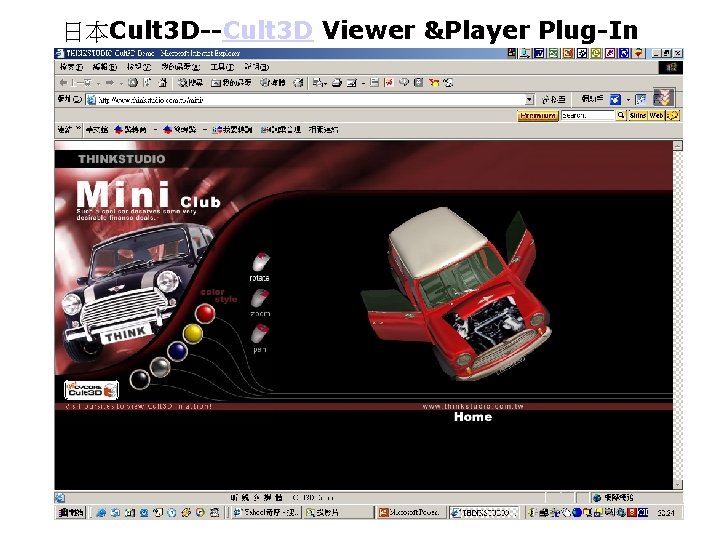Click the system tray clock
This screenshot has height=540, width=720.
point(665,512)
